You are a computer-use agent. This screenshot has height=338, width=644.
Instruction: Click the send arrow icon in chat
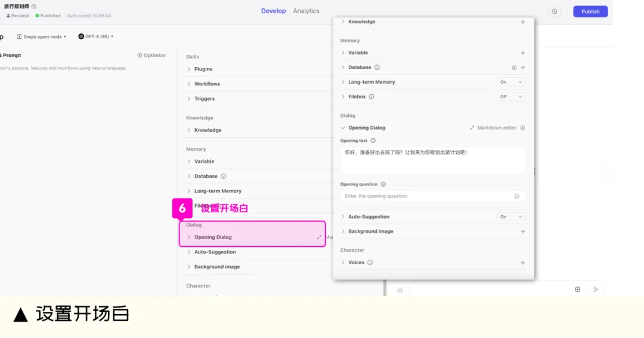pos(596,290)
